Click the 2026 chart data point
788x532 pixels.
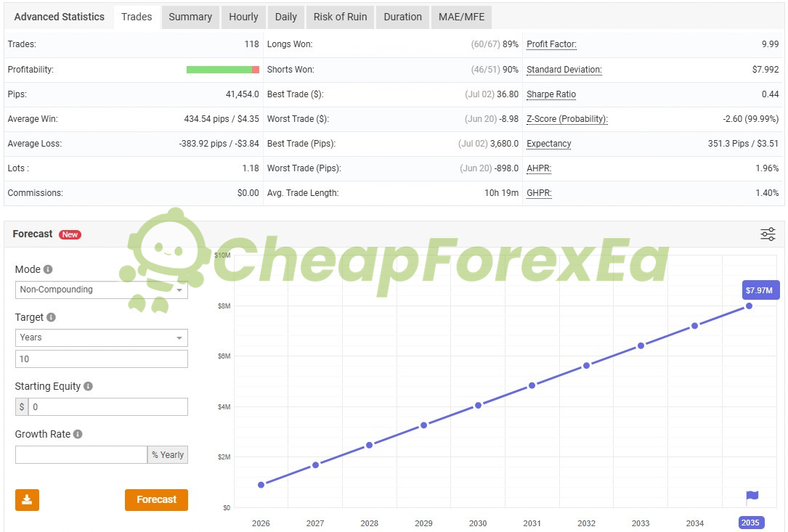pos(261,485)
